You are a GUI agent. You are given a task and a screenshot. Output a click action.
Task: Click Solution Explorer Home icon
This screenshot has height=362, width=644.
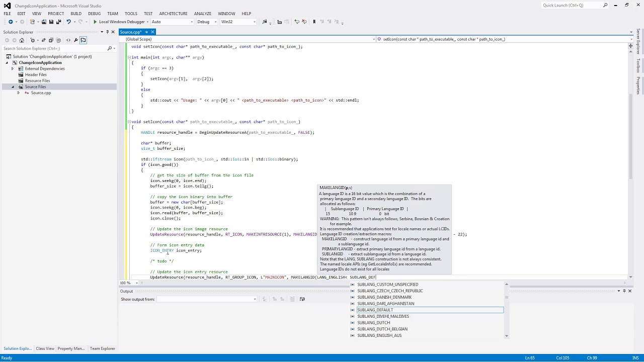coord(22,40)
